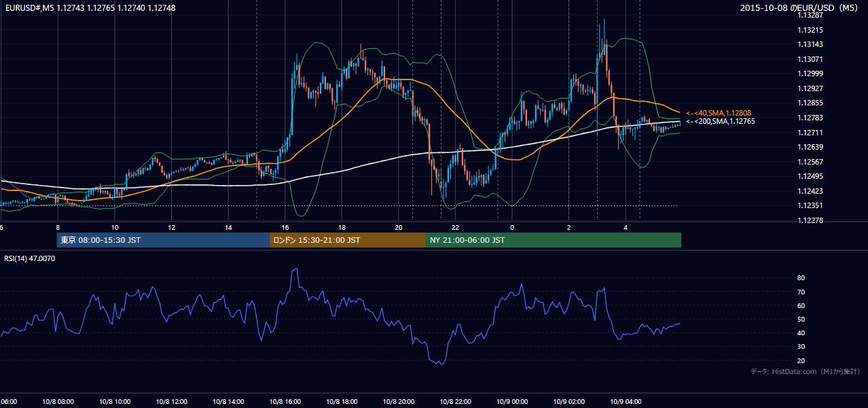This screenshot has width=868, height=408.
Task: Click hour label 18 under price chart
Action: (342, 227)
